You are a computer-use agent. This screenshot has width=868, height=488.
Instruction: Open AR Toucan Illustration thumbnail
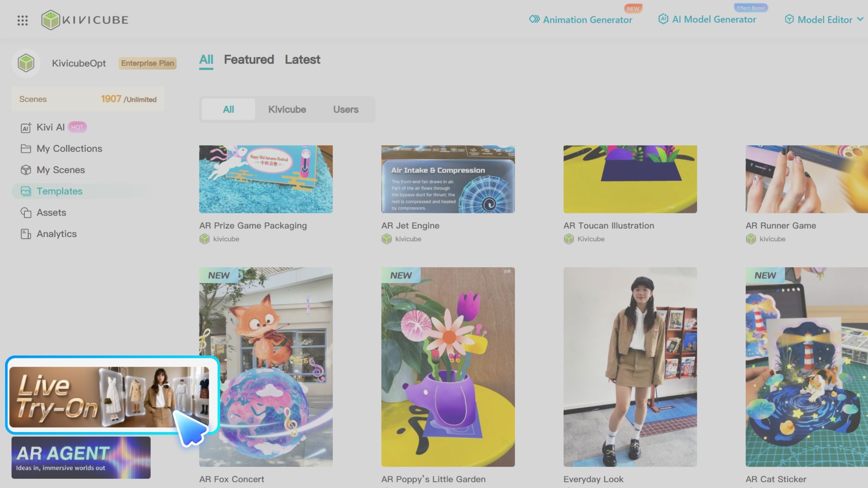[x=630, y=179]
